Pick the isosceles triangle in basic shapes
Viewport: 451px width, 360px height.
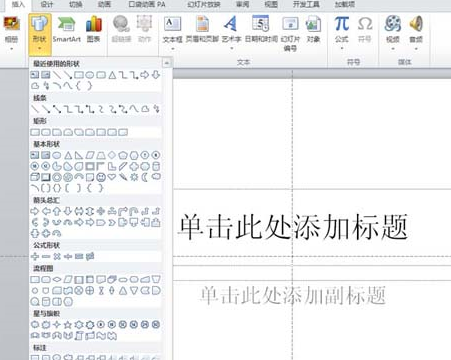(68, 155)
